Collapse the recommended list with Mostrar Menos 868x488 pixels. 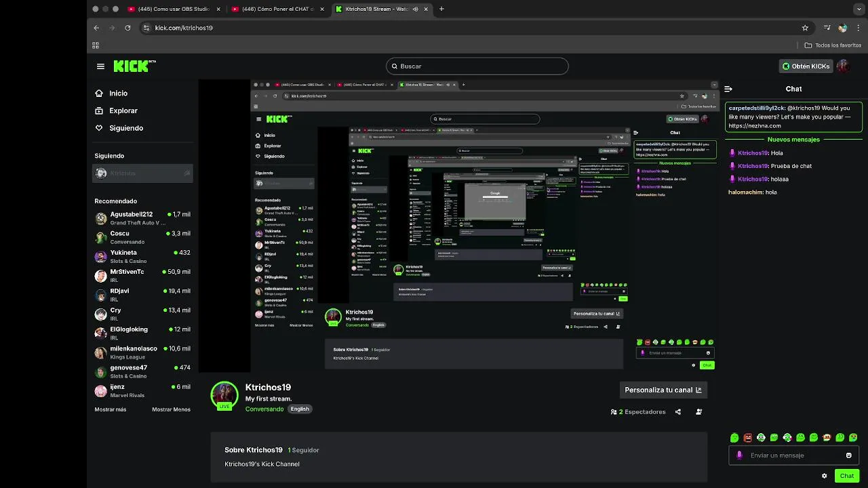pos(171,409)
